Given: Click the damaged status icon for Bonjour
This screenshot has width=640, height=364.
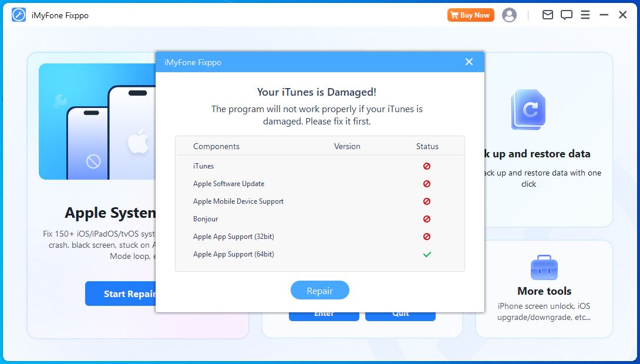Looking at the screenshot, I should point(427,219).
